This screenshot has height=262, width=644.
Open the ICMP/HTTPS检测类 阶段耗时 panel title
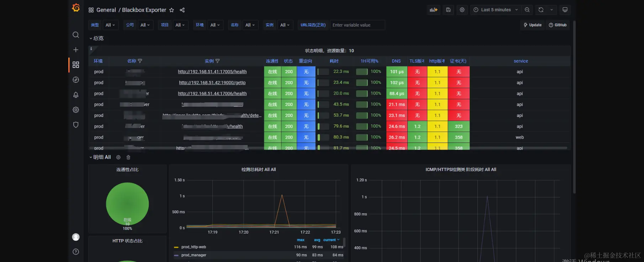[x=461, y=170]
